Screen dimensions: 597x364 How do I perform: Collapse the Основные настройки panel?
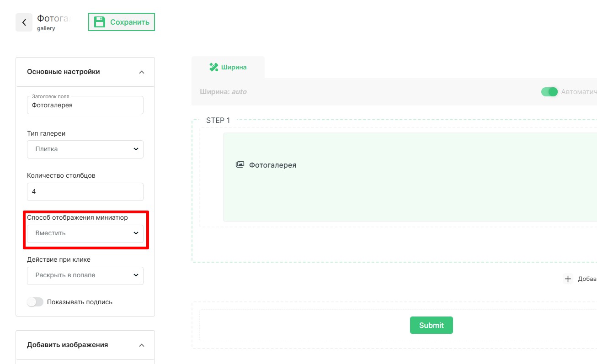pyautogui.click(x=142, y=72)
